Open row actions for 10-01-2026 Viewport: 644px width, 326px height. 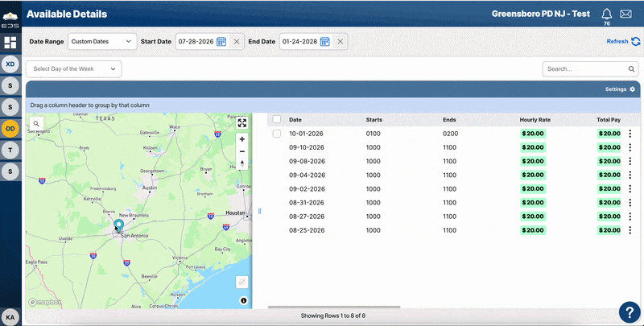pyautogui.click(x=630, y=134)
